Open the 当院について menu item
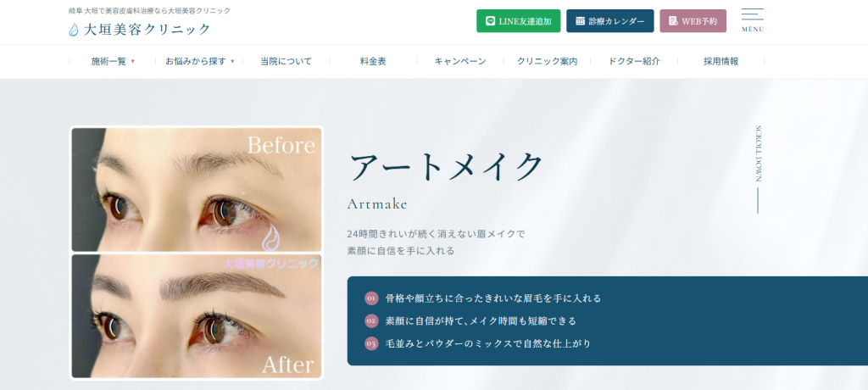 click(287, 62)
